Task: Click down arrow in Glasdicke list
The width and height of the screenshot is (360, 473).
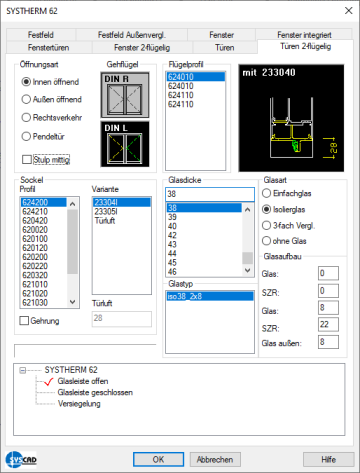Action: pos(247,270)
